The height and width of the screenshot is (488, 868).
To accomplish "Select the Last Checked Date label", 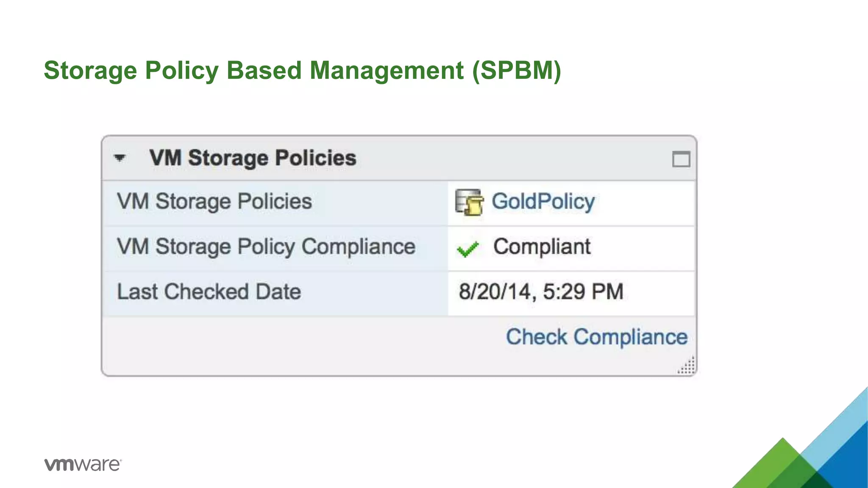I will pos(209,292).
